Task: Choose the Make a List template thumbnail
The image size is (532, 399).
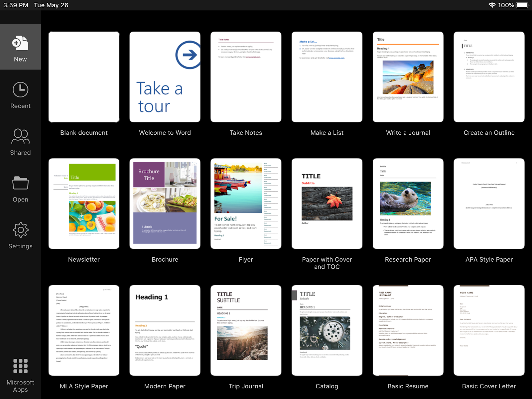Action: tap(327, 77)
